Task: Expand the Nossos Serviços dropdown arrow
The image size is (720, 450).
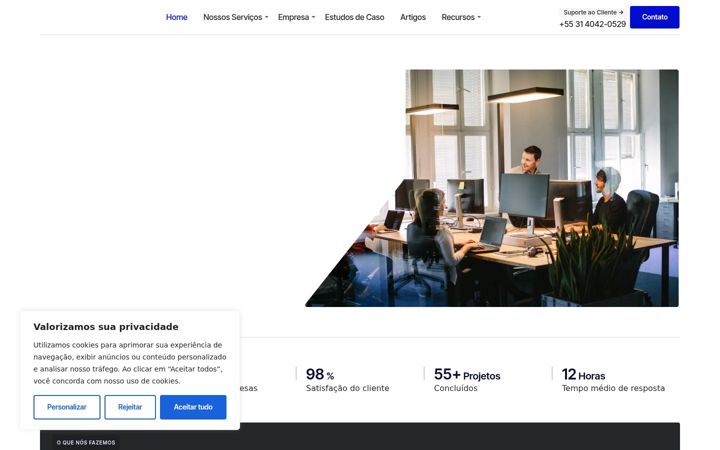Action: (266, 17)
